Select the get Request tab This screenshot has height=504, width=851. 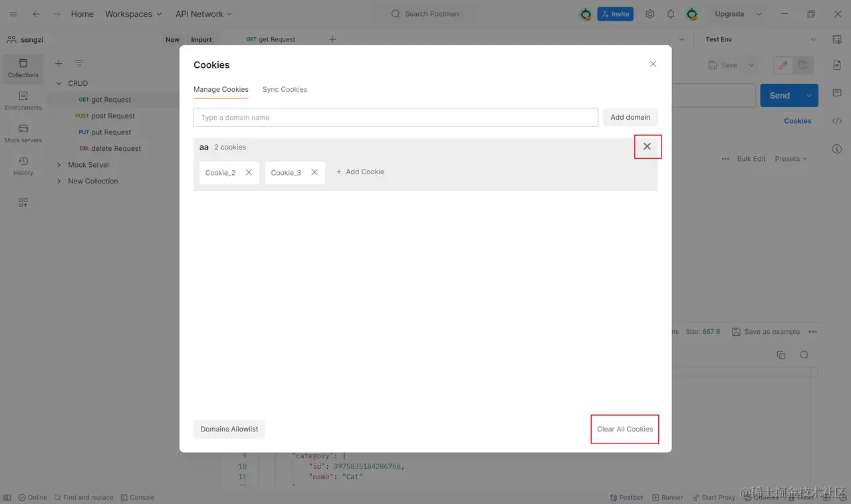click(x=271, y=39)
